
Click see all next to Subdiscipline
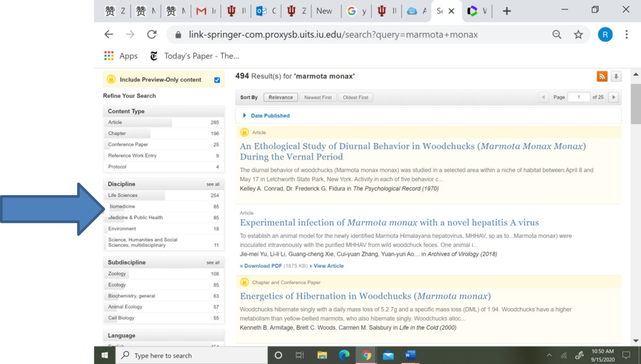pyautogui.click(x=213, y=263)
